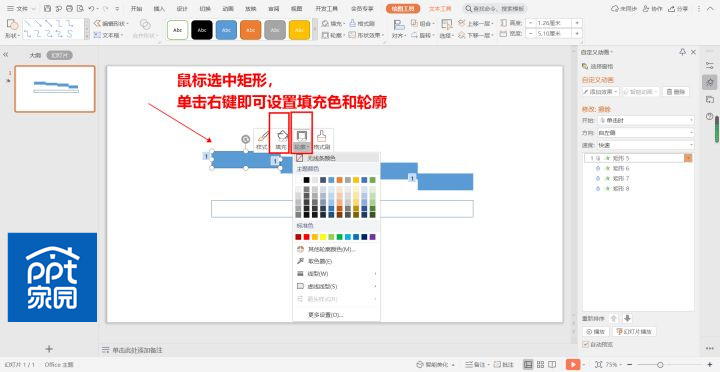Start slideshow with orange play button
Image resolution: width=720 pixels, height=372 pixels.
point(573,364)
